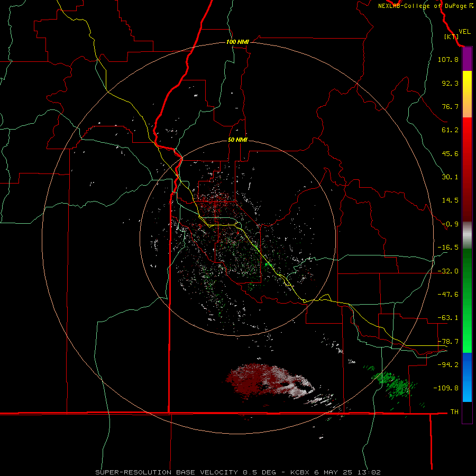Screen dimensions: 476x476
Task: Click the 13:02 timestamp in caption
Action: pos(370,472)
